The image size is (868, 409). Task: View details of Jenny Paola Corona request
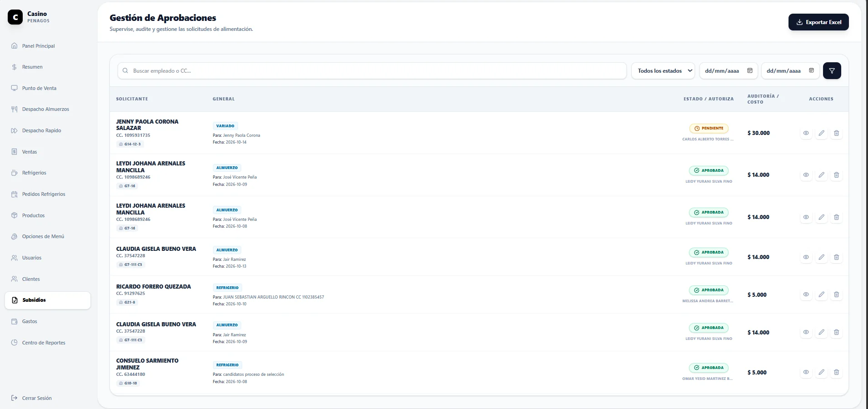click(x=806, y=133)
